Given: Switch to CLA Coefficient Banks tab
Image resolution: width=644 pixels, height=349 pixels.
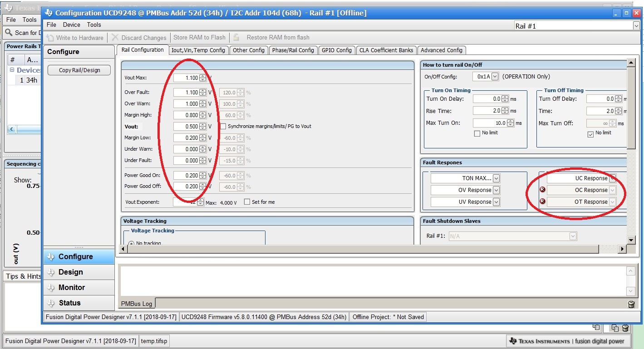Looking at the screenshot, I should tap(386, 50).
